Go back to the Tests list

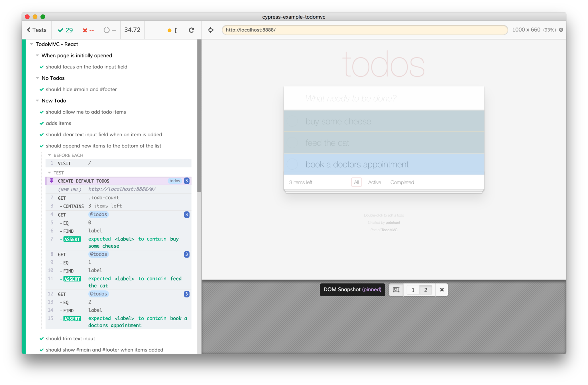(37, 30)
